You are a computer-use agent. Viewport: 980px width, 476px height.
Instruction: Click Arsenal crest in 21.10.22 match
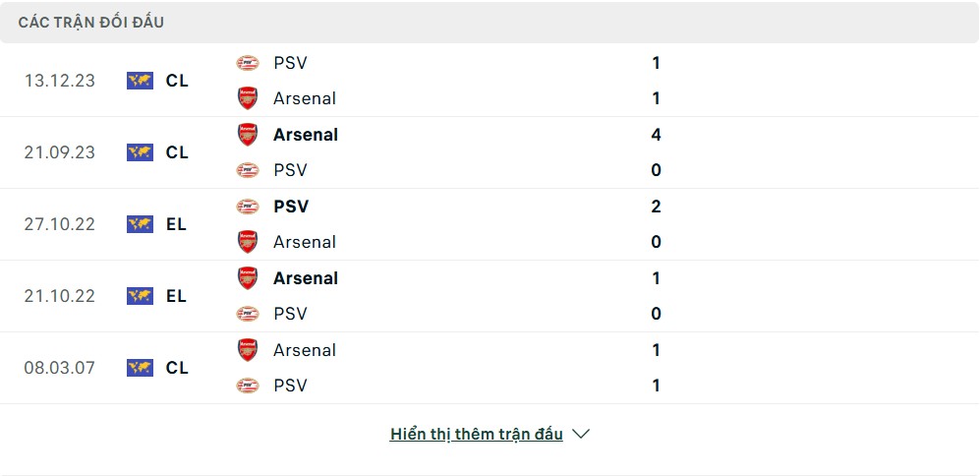point(248,278)
